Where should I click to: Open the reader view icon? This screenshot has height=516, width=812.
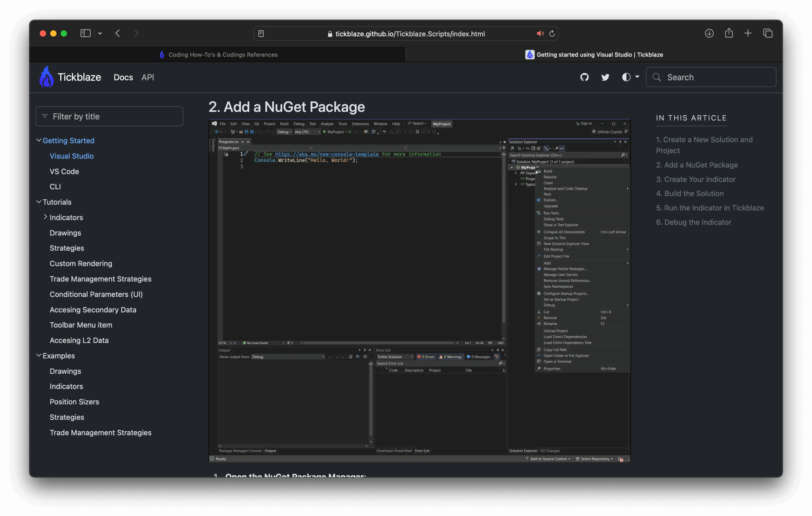pos(261,33)
